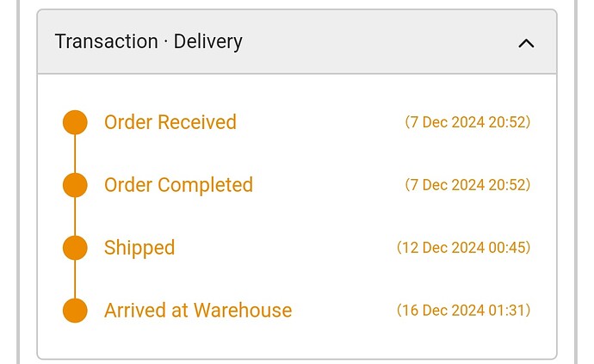The image size is (594, 364).
Task: Click line between Shipped and Arrived at Warehouse
Action: (x=75, y=280)
